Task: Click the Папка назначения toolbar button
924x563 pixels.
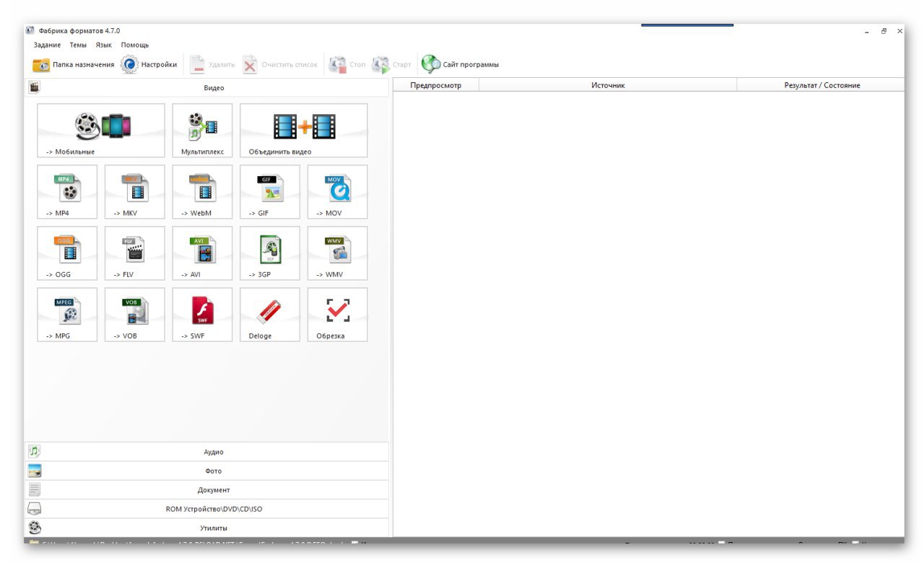Action: (73, 65)
